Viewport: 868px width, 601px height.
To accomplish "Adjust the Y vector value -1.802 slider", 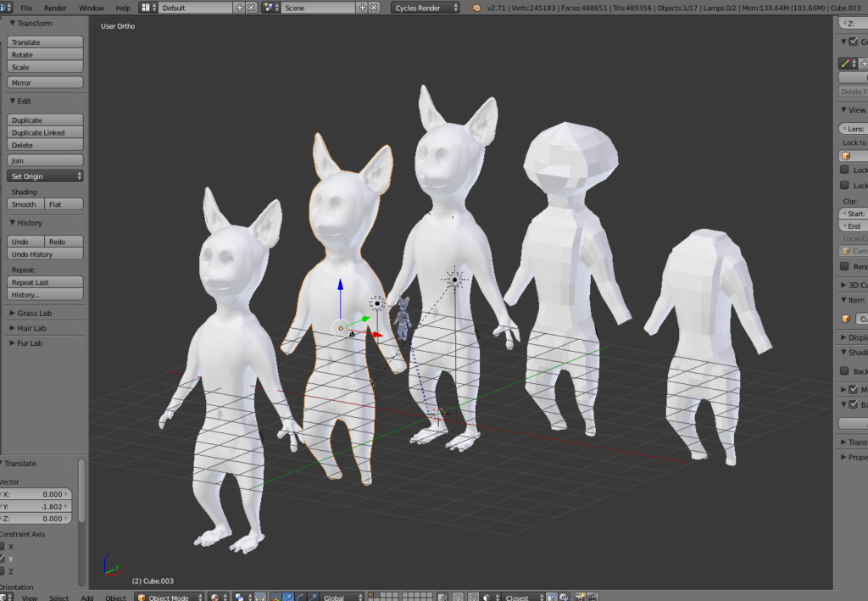I will [36, 506].
